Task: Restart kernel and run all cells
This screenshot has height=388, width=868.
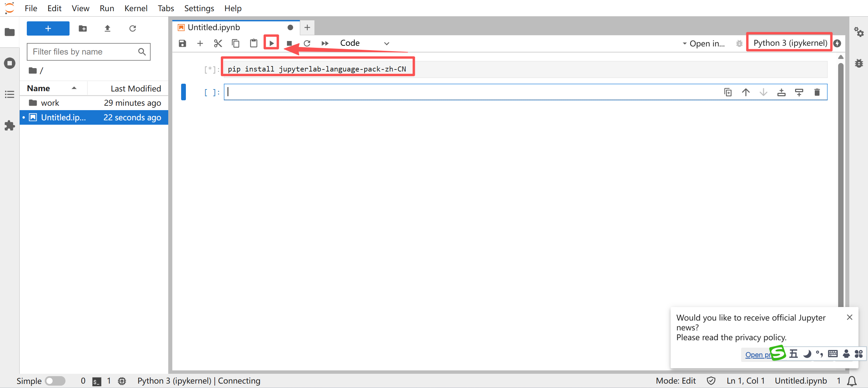Action: (x=325, y=43)
